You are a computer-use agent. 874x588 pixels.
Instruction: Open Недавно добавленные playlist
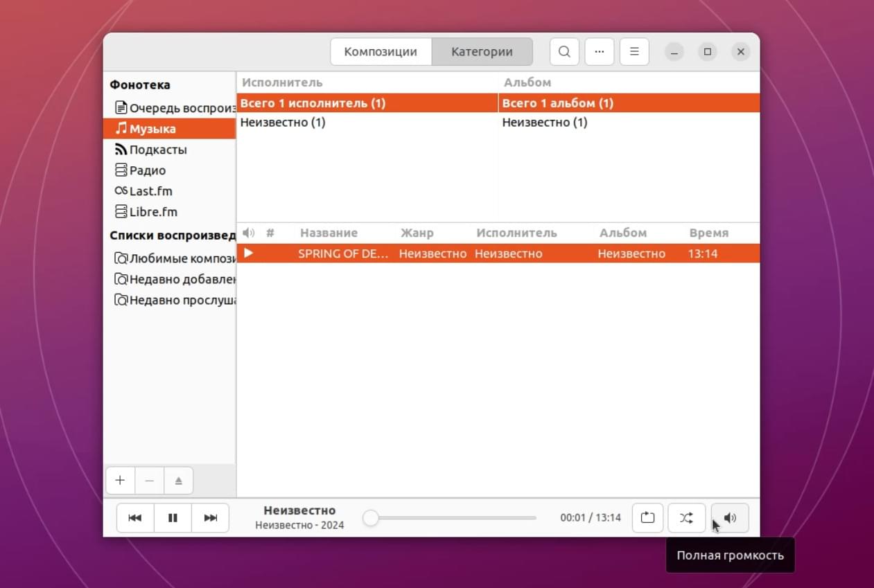pyautogui.click(x=170, y=279)
